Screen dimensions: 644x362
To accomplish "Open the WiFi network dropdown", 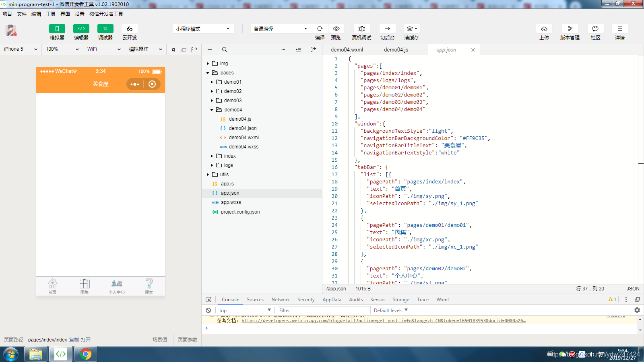I will pyautogui.click(x=104, y=49).
